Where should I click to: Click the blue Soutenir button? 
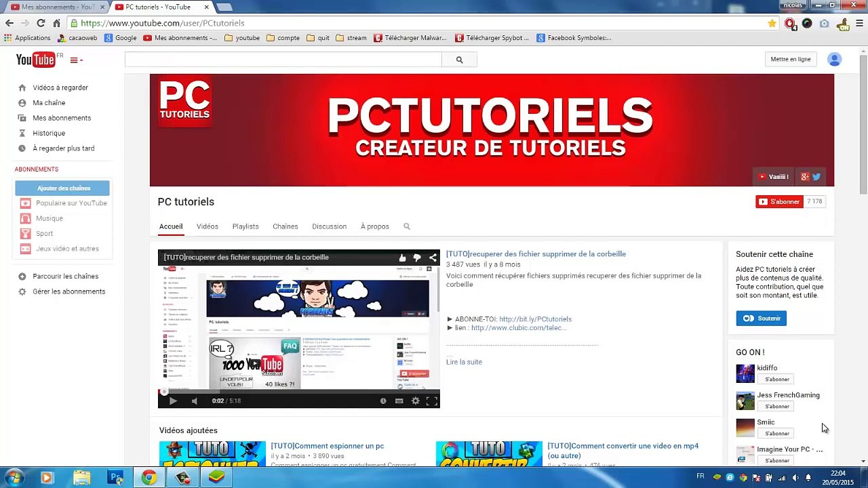click(x=761, y=319)
